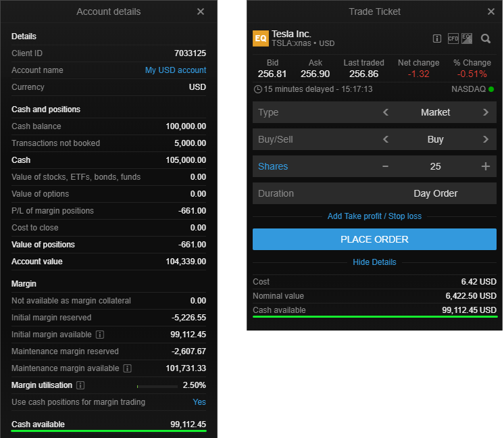504x438 pixels.
Task: Click the 15 minutes delayed timestamp text
Action: tap(318, 89)
